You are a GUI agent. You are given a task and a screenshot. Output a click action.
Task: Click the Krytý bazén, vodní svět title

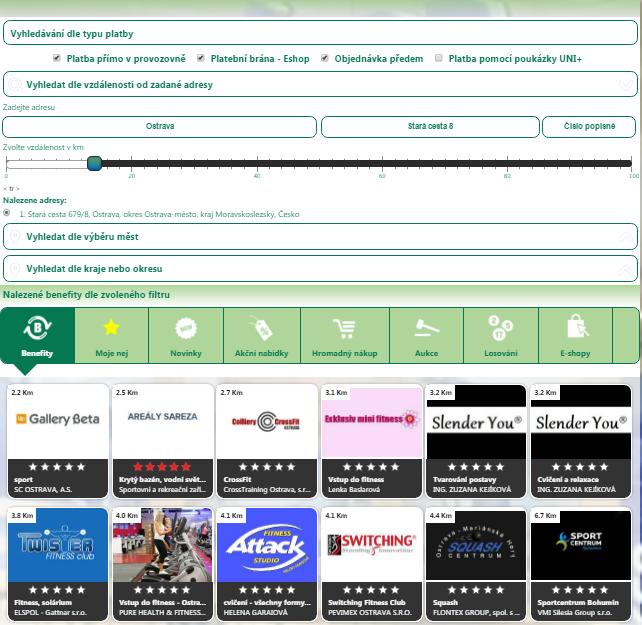tap(163, 480)
